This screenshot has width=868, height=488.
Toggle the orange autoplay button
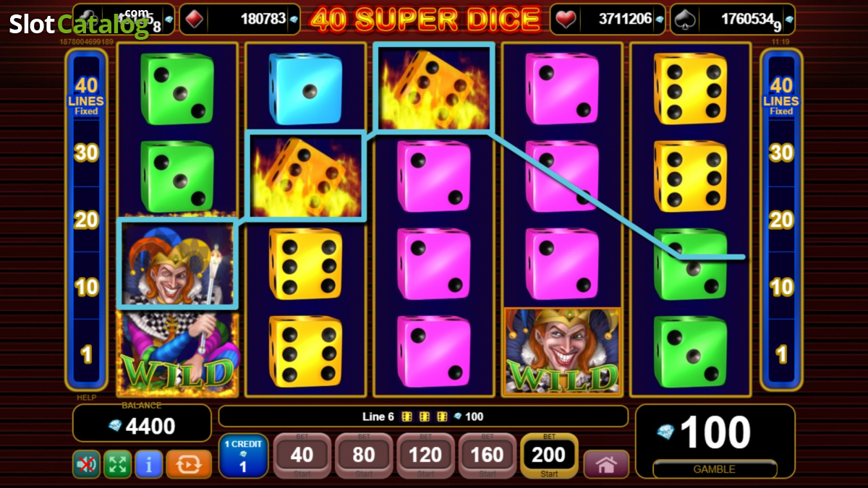(189, 464)
